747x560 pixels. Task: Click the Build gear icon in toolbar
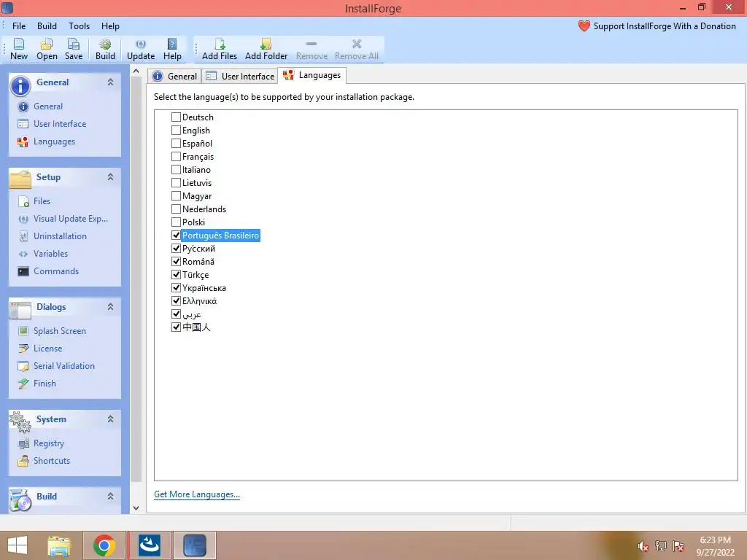point(105,49)
